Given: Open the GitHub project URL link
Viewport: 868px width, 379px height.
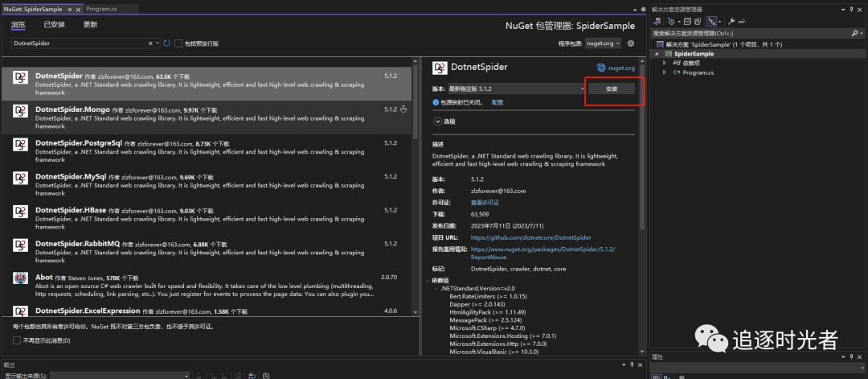Looking at the screenshot, I should [531, 237].
